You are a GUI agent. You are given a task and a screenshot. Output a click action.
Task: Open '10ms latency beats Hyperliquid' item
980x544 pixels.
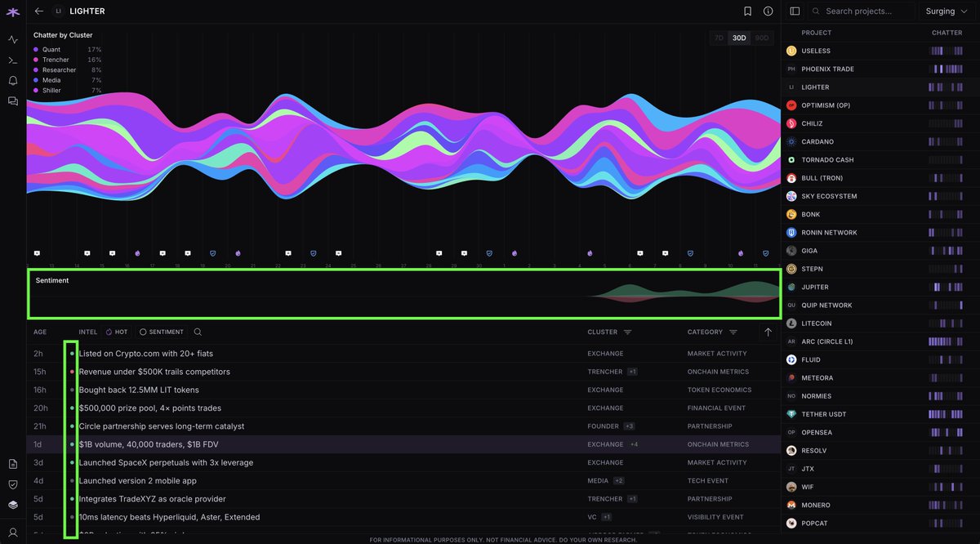point(169,517)
